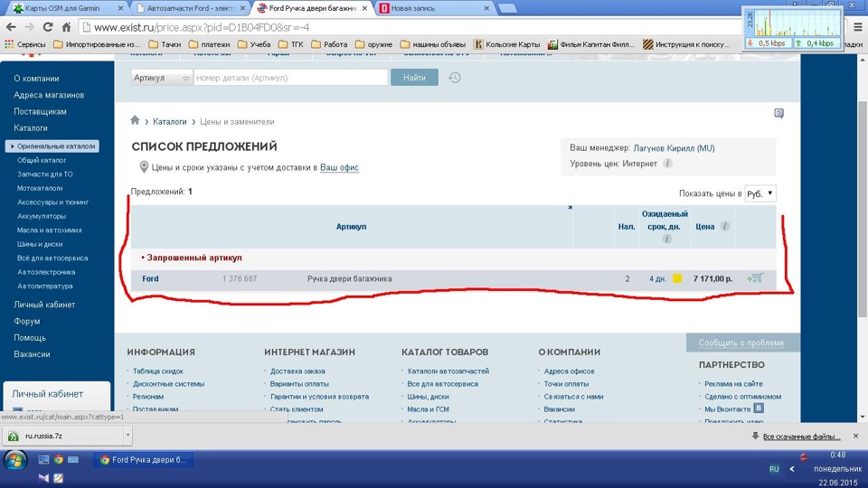Click Chrome icon in quick launch
Viewport: 868px width, 488px height.
coord(58,460)
